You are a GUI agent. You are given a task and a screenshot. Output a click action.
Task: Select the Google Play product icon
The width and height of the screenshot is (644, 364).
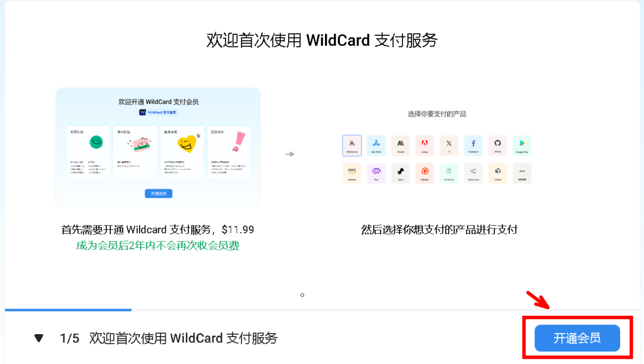[522, 146]
